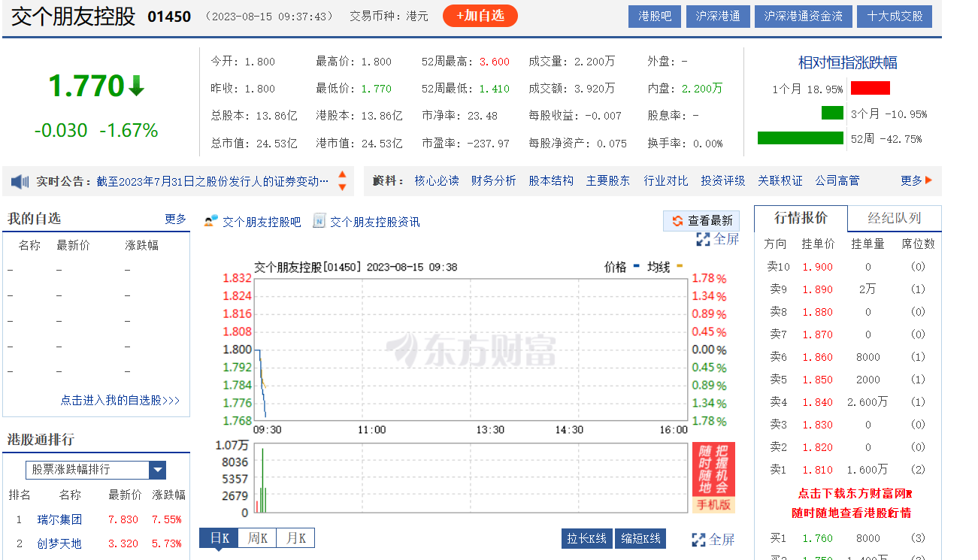Click the 09:30 label on the chart time axis

[268, 430]
